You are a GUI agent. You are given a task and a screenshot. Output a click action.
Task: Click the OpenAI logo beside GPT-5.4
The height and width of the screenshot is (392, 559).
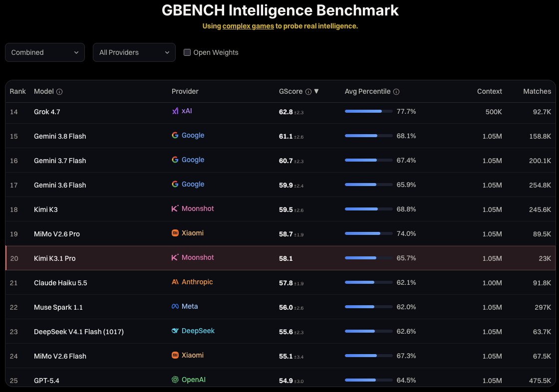(x=175, y=380)
